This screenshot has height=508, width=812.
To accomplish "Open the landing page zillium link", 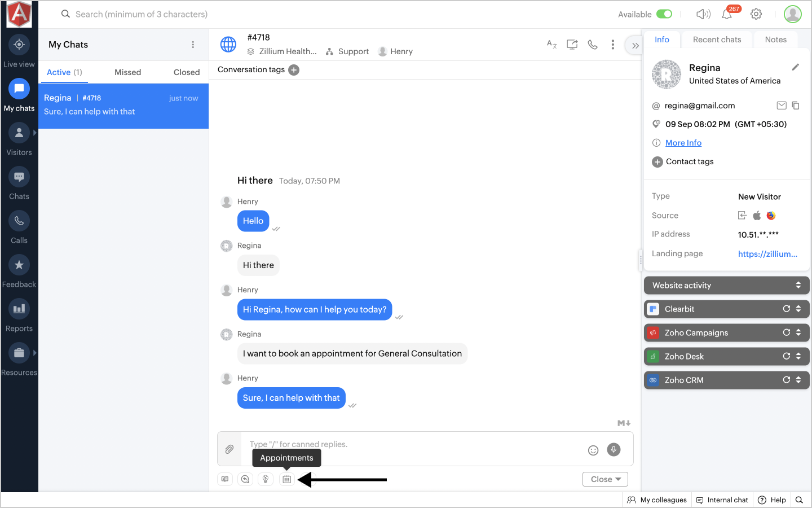I will [768, 254].
